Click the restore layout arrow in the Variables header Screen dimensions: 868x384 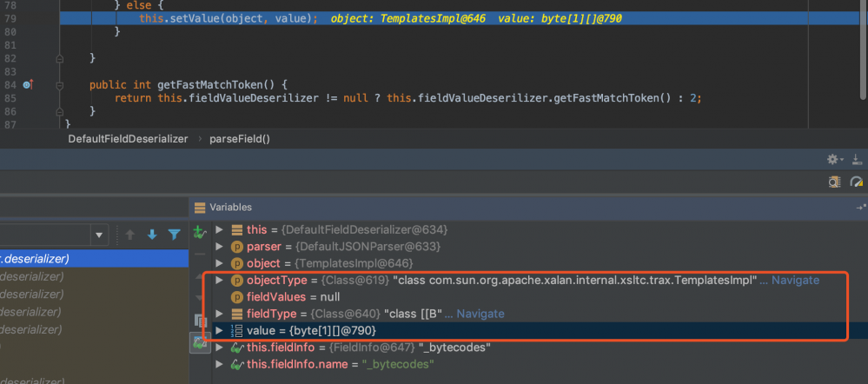pyautogui.click(x=861, y=208)
